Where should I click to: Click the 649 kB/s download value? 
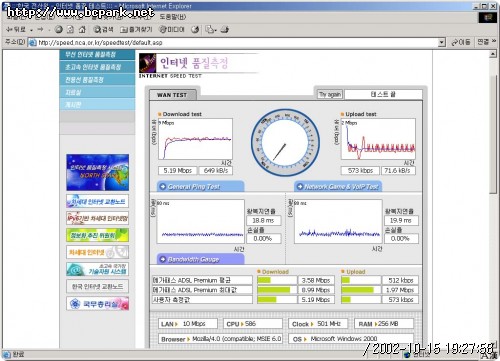pyautogui.click(x=216, y=170)
